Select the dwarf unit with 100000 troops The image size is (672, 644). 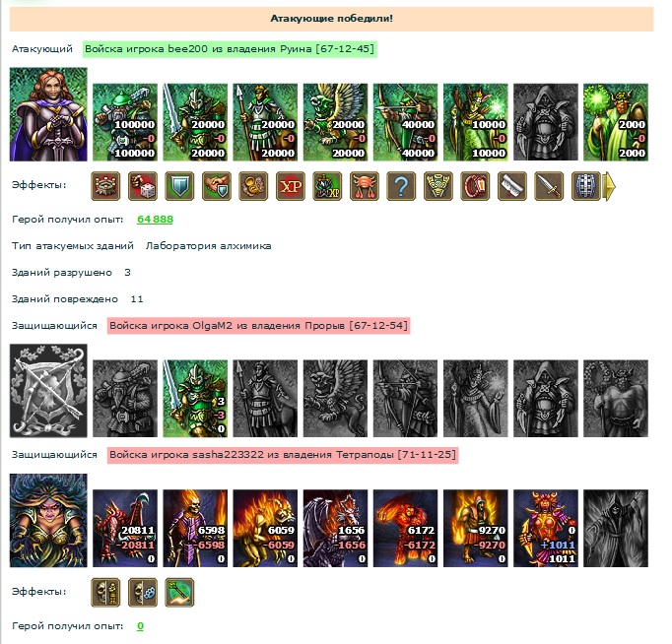125,122
